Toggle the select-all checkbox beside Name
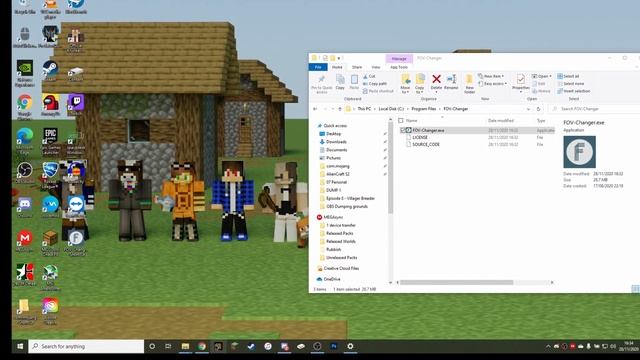This screenshot has width=640, height=360. (401, 121)
